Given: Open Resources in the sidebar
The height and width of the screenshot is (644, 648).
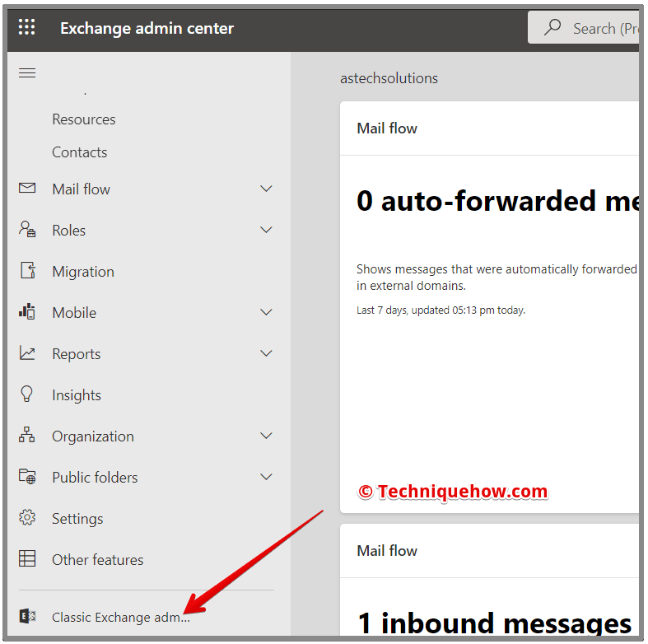Looking at the screenshot, I should (84, 119).
